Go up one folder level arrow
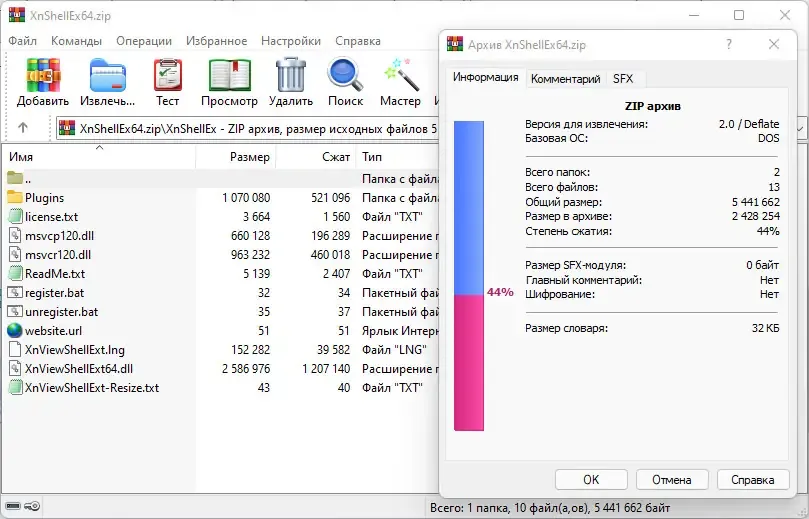This screenshot has width=809, height=519. [23, 127]
